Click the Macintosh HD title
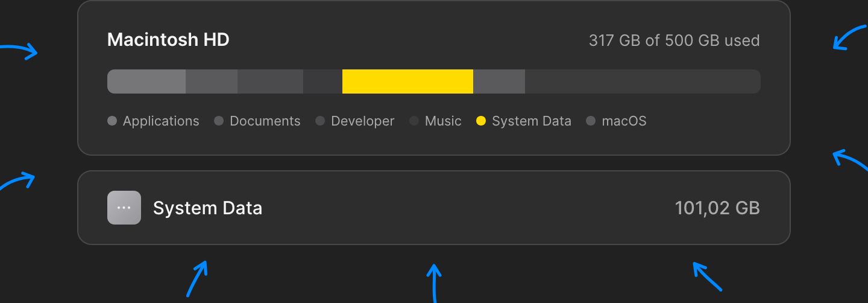This screenshot has width=868, height=303. (168, 40)
